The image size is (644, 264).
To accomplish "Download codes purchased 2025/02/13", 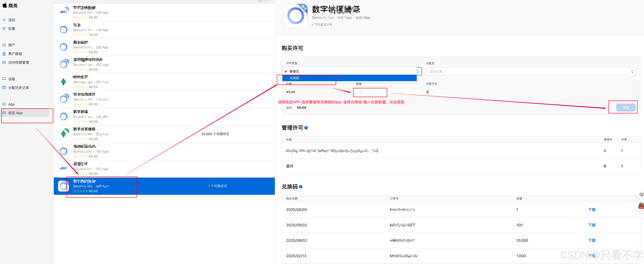I will point(592,256).
